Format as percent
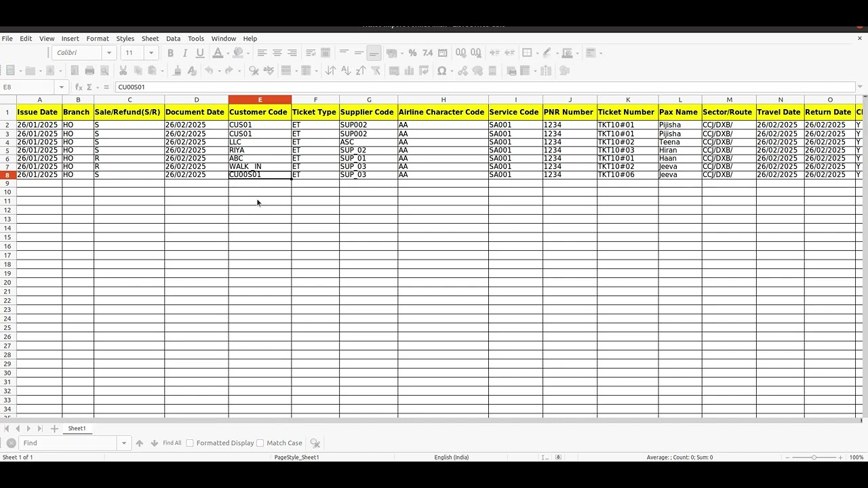This screenshot has height=488, width=868. (x=412, y=53)
